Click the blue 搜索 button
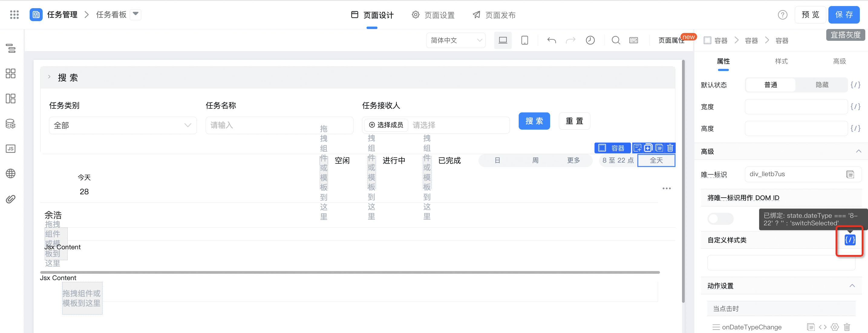868x333 pixels. (x=534, y=121)
